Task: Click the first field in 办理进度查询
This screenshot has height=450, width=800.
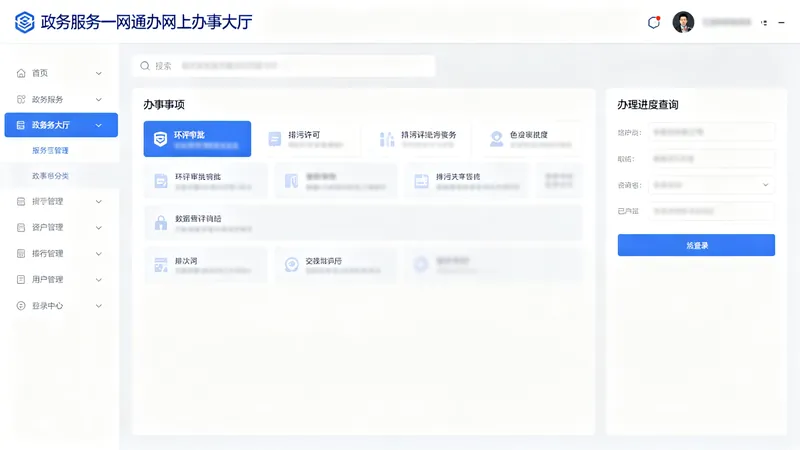Action: click(712, 132)
